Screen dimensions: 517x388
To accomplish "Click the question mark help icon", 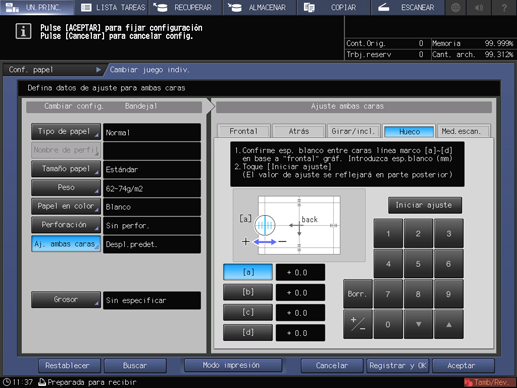I will pos(504,7).
